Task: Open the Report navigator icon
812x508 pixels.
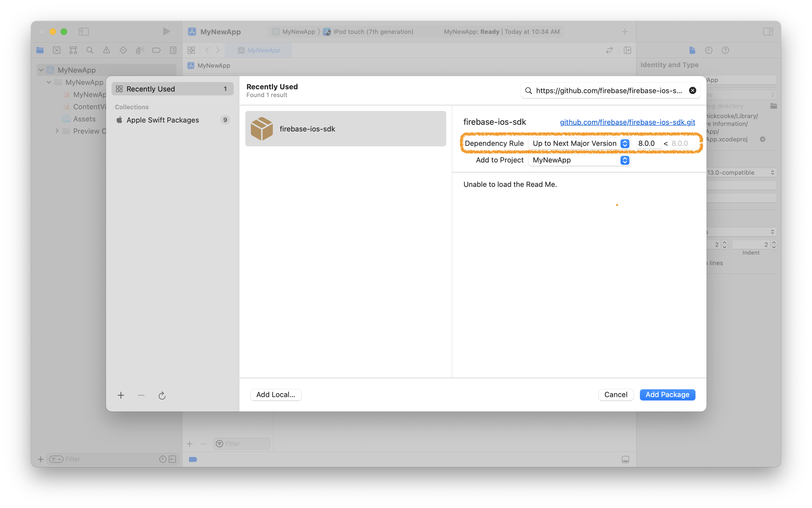Action: [x=173, y=50]
